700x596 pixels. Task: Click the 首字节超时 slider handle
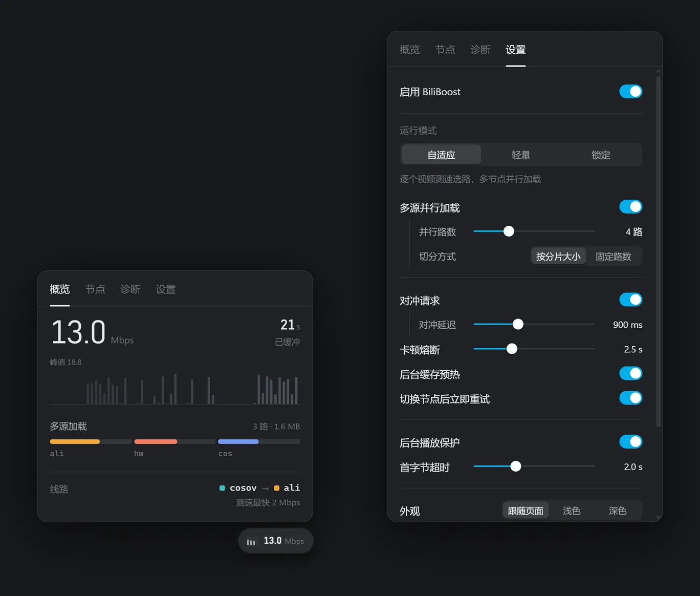pyautogui.click(x=516, y=466)
